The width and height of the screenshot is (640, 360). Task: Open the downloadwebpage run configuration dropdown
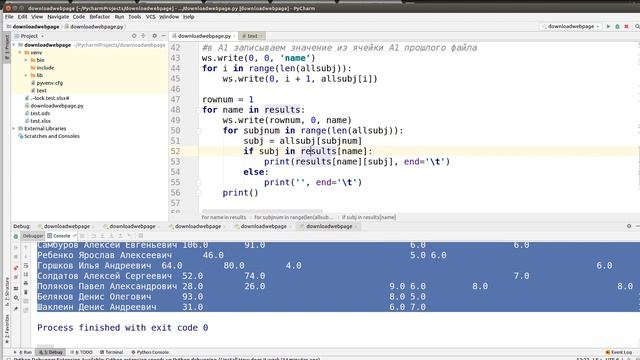coord(571,27)
